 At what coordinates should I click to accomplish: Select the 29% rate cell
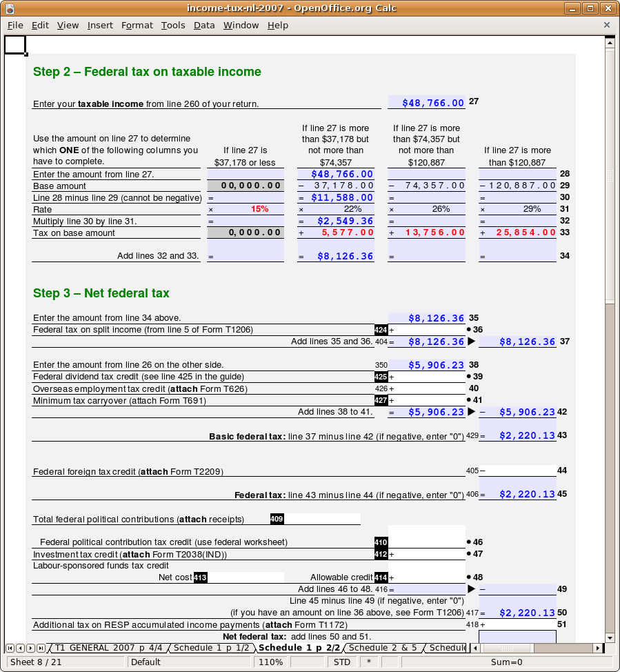pyautogui.click(x=518, y=209)
